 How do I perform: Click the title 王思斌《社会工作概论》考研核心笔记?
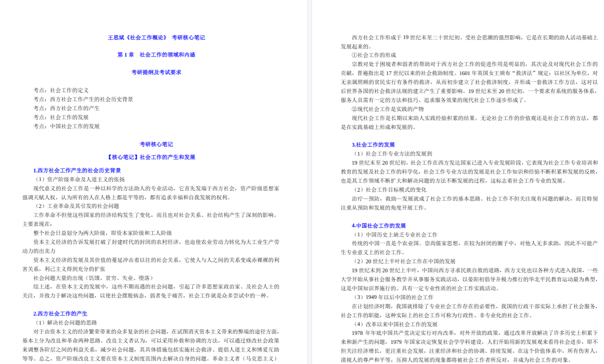(x=156, y=38)
